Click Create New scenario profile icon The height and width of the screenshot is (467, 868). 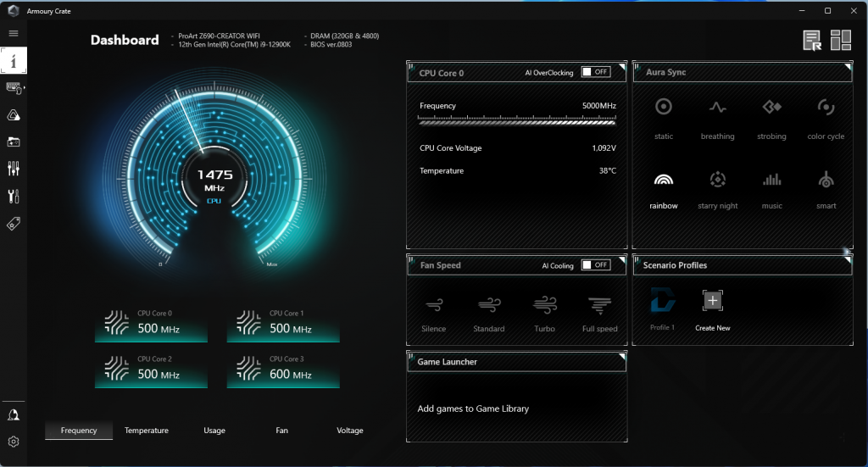point(712,301)
